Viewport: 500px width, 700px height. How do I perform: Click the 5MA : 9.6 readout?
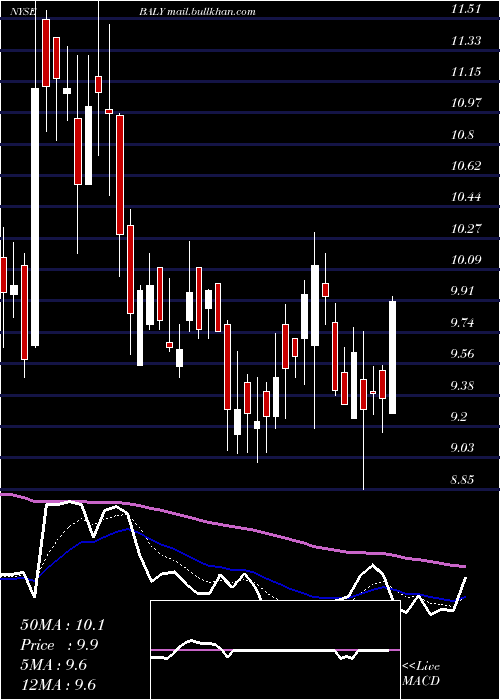[53, 665]
